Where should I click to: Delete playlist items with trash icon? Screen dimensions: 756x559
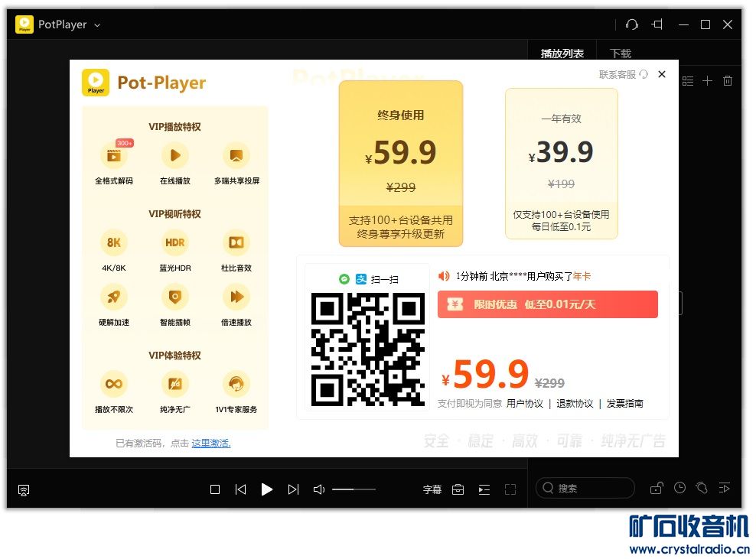pyautogui.click(x=728, y=81)
